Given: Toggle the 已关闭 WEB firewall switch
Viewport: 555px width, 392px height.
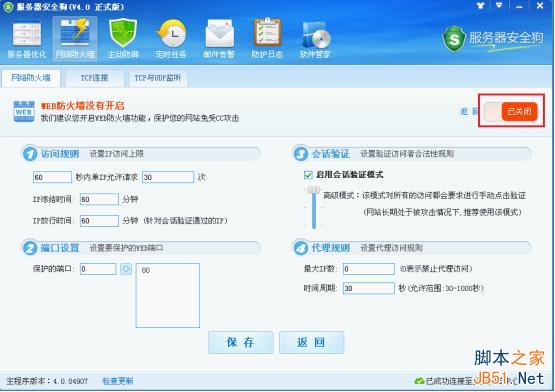Looking at the screenshot, I should [x=511, y=111].
